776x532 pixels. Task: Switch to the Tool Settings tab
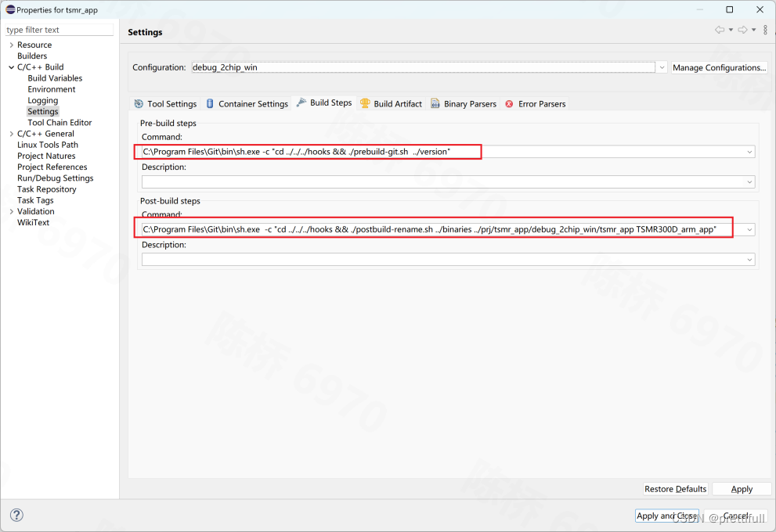(x=166, y=104)
